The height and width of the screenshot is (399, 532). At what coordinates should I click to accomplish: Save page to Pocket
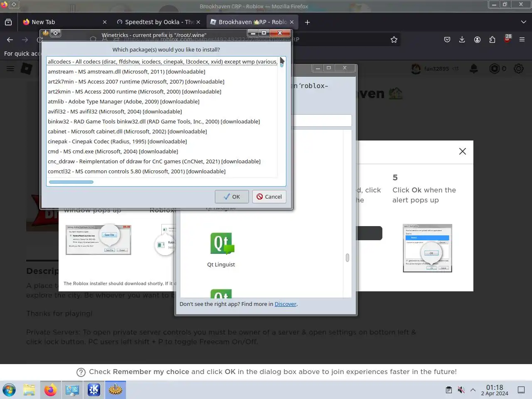447,39
